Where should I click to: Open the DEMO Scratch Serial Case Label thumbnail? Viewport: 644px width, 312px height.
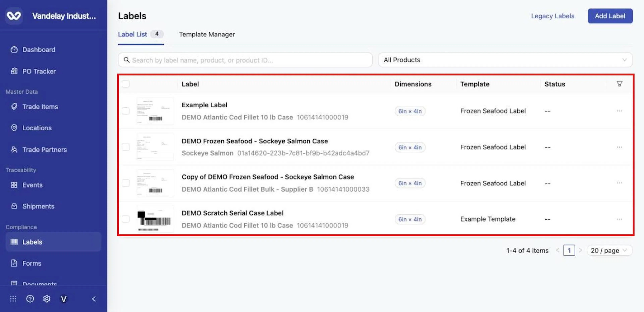click(x=155, y=219)
